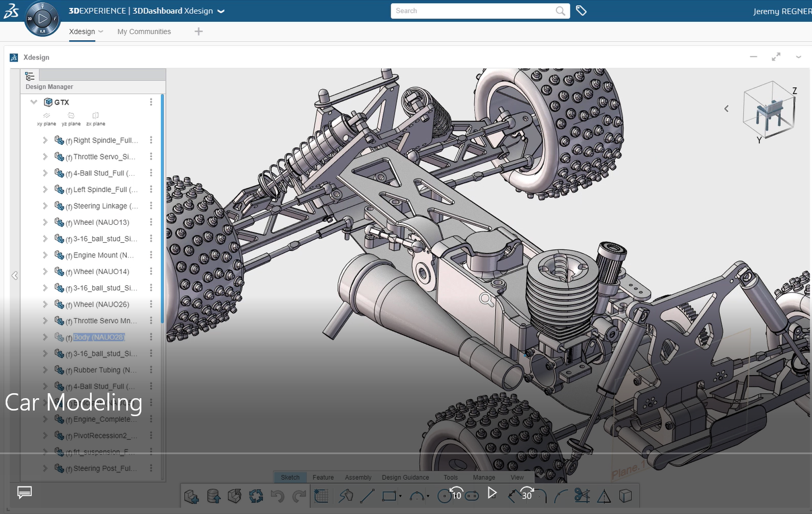Select the Left Spindle_Full tree item

[x=105, y=190]
